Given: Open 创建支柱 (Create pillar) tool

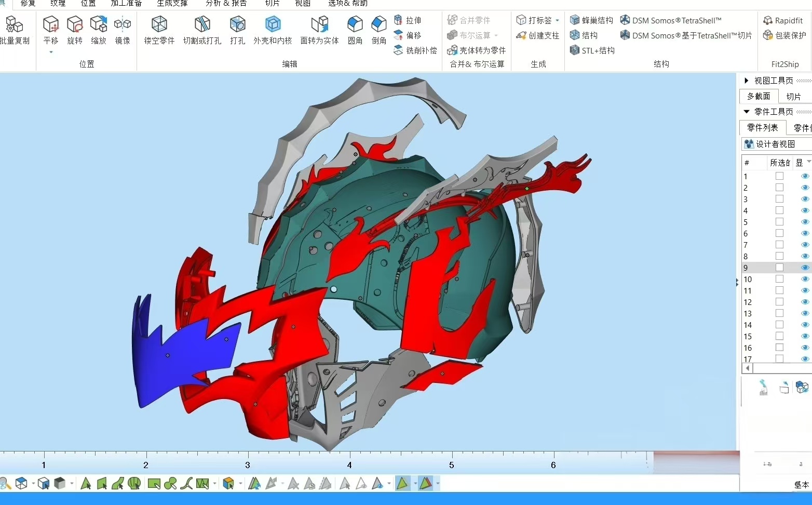Looking at the screenshot, I should click(x=537, y=35).
